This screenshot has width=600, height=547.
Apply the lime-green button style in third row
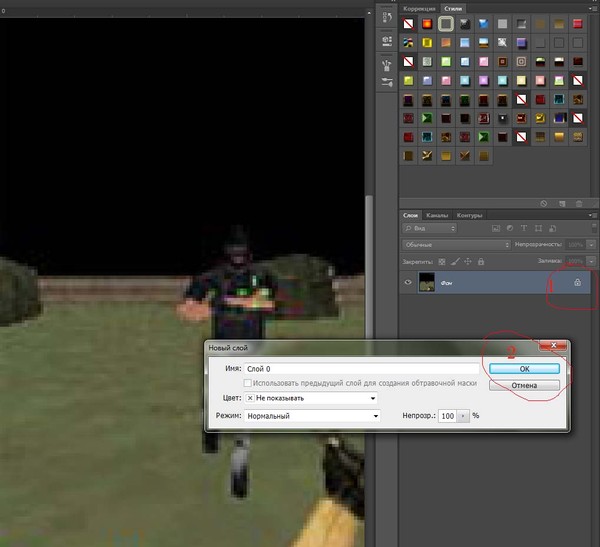pos(445,61)
